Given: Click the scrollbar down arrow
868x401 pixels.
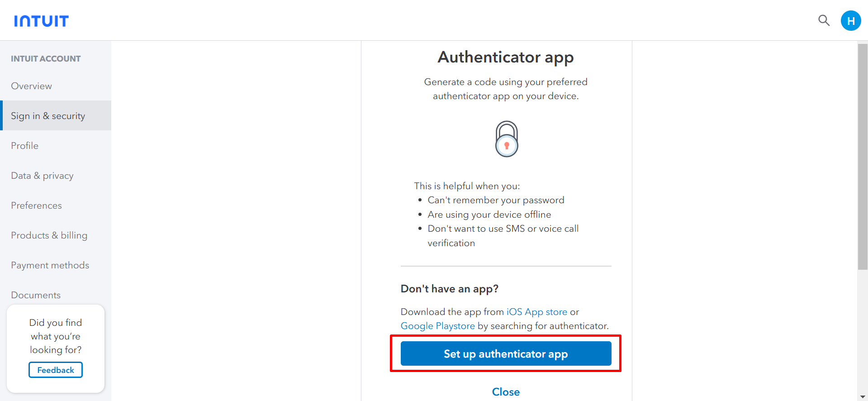Looking at the screenshot, I should tap(862, 397).
